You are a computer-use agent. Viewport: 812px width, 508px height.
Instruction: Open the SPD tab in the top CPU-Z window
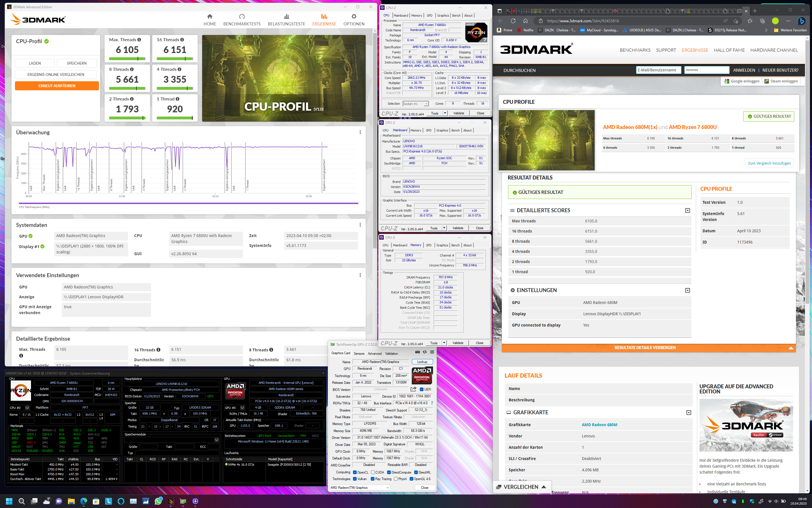[429, 16]
